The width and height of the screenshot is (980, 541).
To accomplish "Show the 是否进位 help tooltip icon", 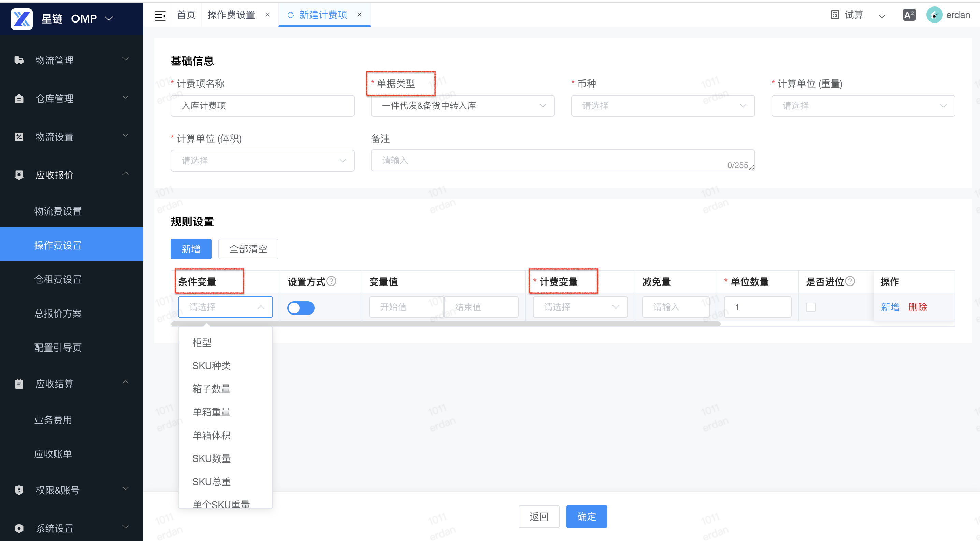I will point(850,281).
